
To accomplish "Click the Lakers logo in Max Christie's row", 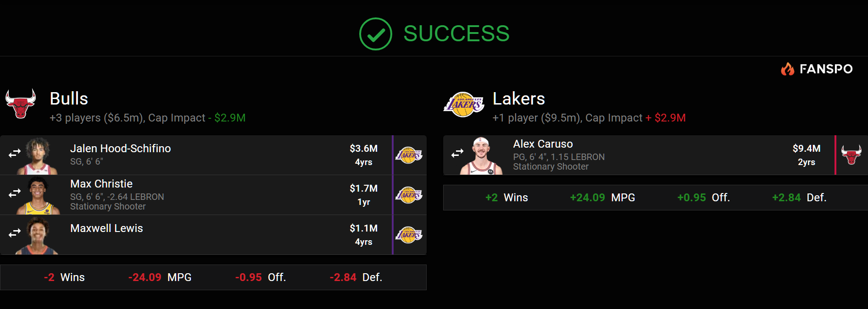I will click(409, 195).
